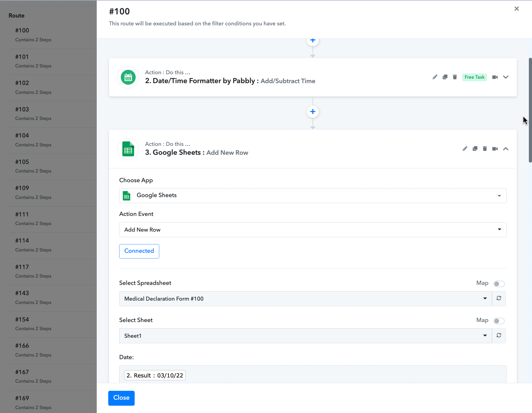Viewport: 532px width, 413px height.
Task: Click the Connected button
Action: [x=139, y=251]
